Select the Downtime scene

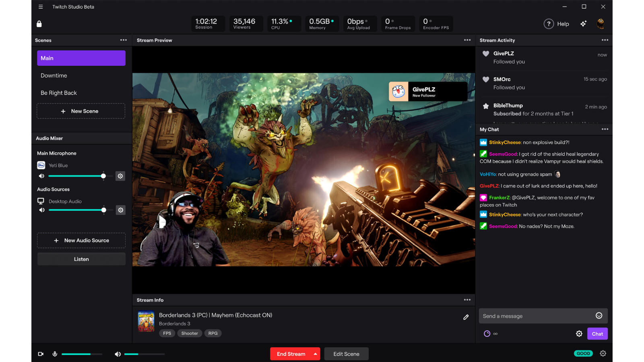[54, 76]
